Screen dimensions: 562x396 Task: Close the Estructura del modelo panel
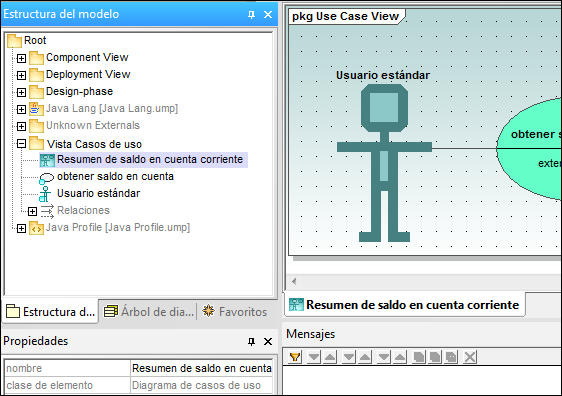268,15
